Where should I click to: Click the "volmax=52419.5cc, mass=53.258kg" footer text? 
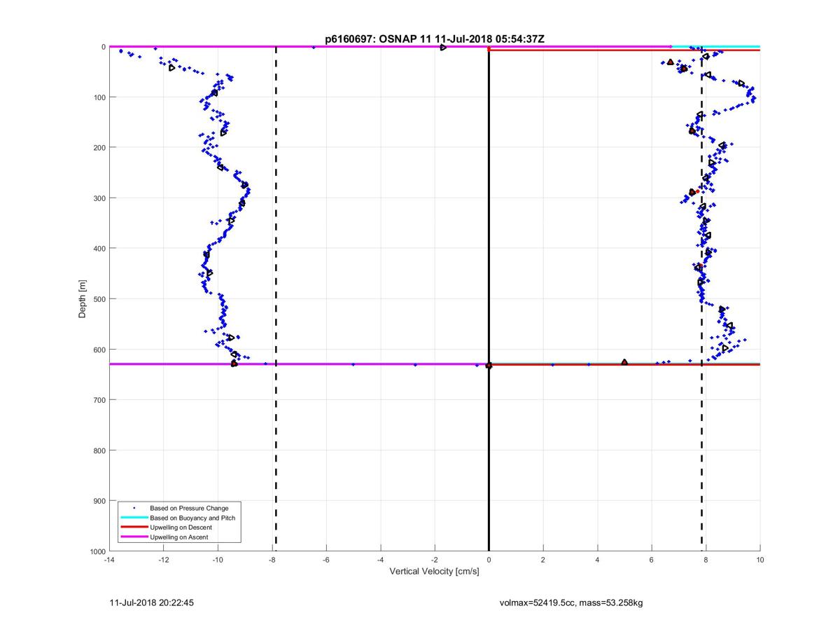coord(570,602)
